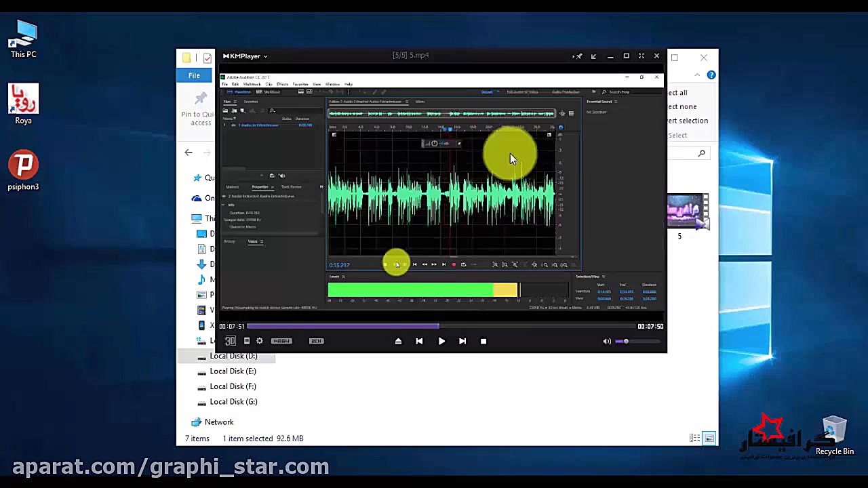Skip to previous file in KMPlayer
The width and height of the screenshot is (868, 488).
pyautogui.click(x=419, y=341)
